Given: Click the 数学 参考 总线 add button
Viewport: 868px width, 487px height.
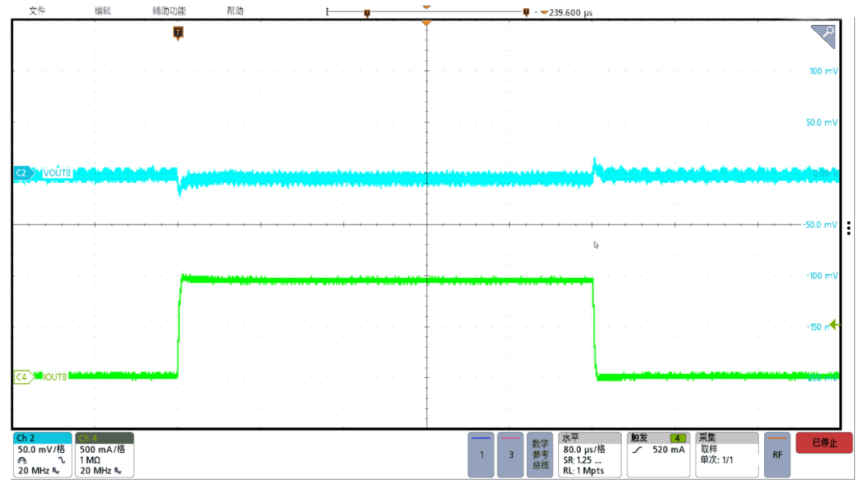Looking at the screenshot, I should [540, 455].
